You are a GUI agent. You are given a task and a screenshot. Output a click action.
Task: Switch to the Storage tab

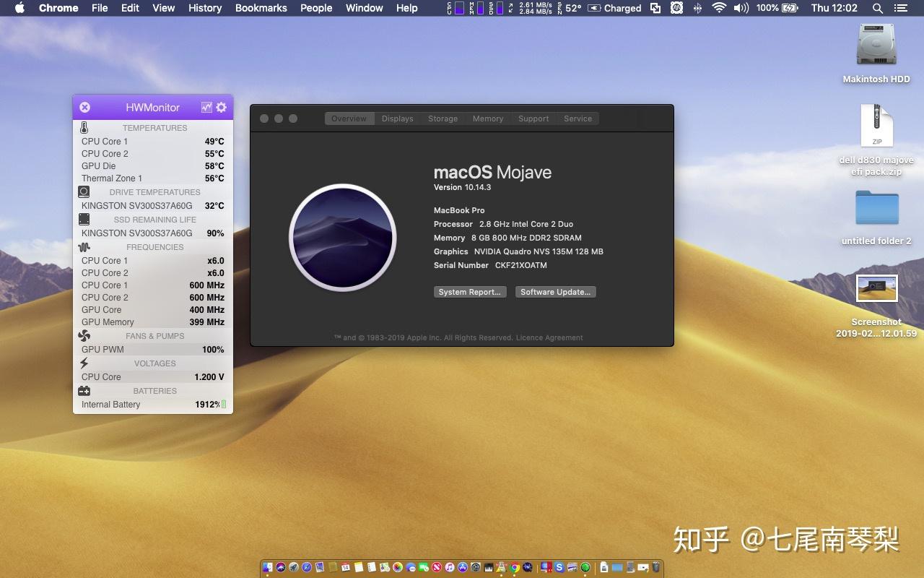443,118
